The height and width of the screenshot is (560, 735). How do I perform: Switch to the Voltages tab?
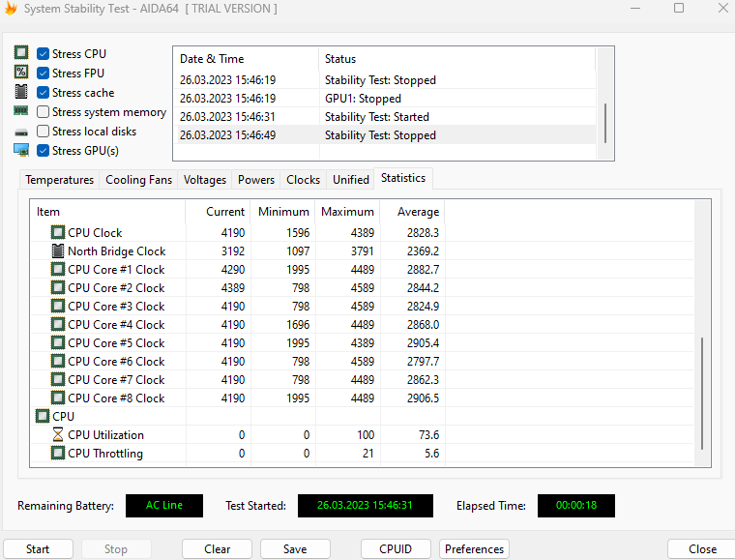[x=205, y=180]
